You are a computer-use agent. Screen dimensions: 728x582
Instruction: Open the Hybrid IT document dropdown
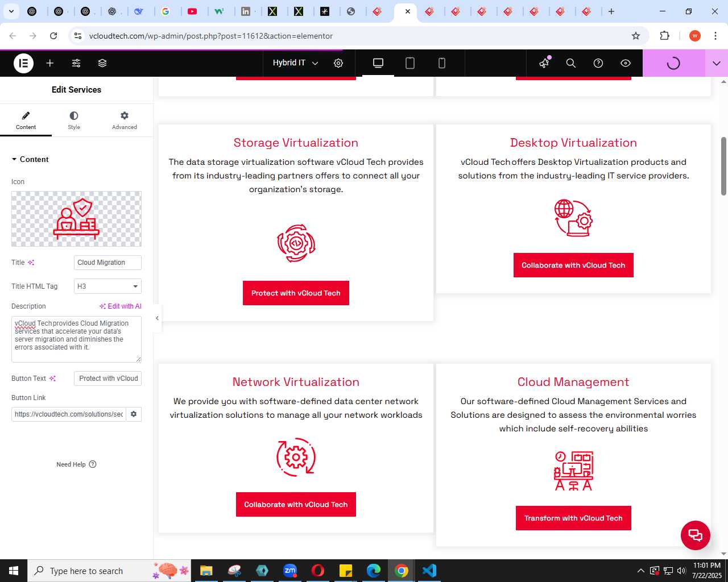[296, 63]
